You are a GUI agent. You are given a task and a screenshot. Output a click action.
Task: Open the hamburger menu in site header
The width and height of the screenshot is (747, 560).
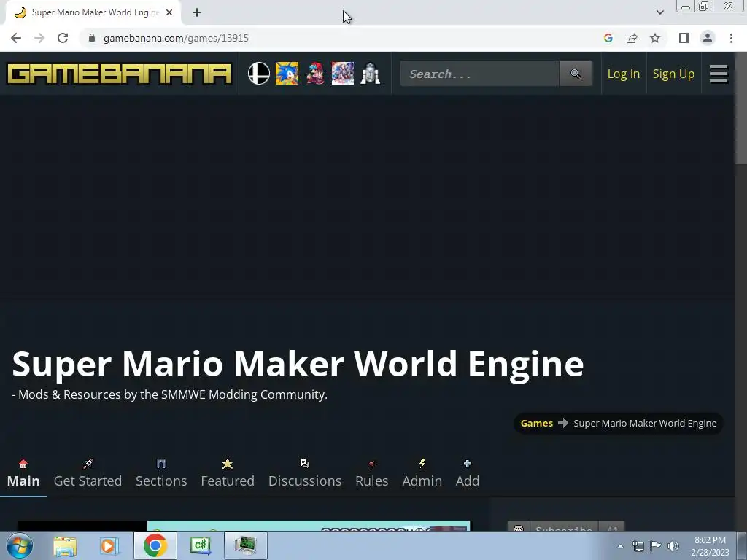coord(719,74)
